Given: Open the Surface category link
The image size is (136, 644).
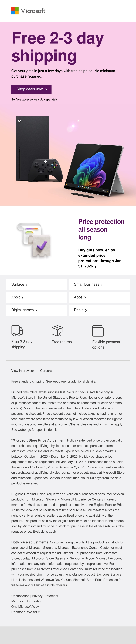Looking at the screenshot, I should point(36,284).
